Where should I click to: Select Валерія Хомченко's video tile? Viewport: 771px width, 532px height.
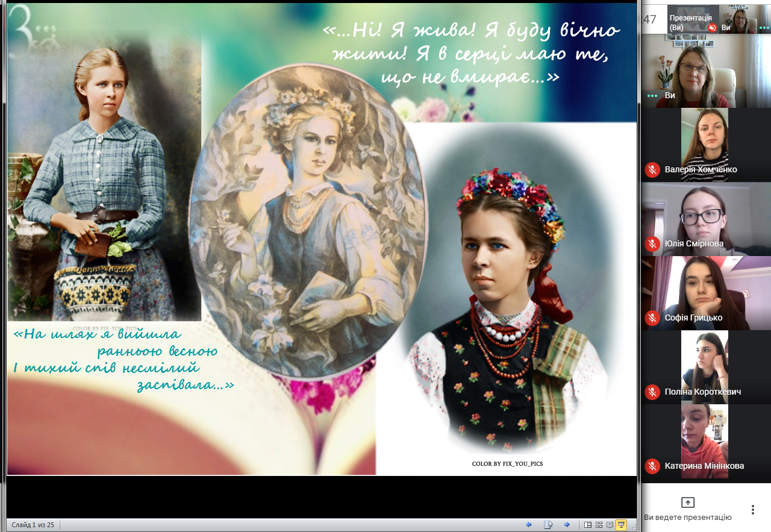tap(706, 145)
